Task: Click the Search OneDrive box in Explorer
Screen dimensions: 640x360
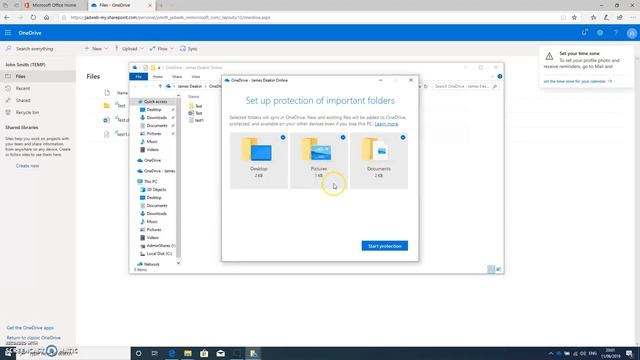Action: click(x=465, y=86)
